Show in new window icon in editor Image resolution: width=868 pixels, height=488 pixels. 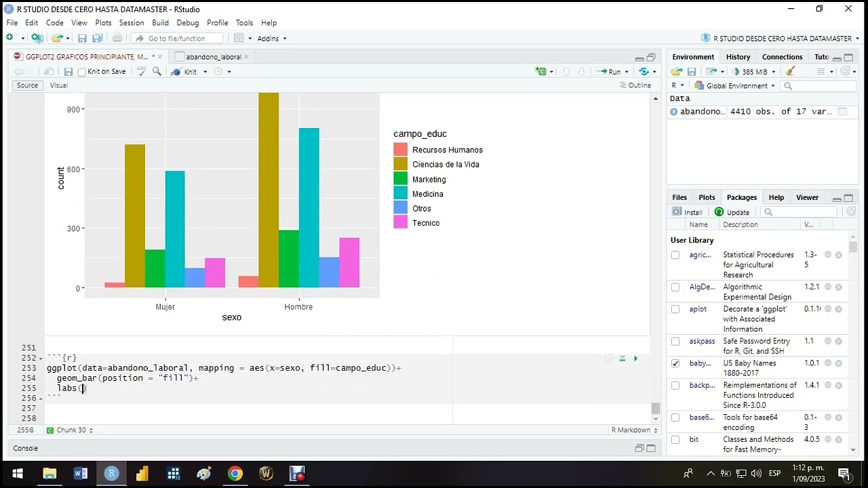[x=48, y=71]
